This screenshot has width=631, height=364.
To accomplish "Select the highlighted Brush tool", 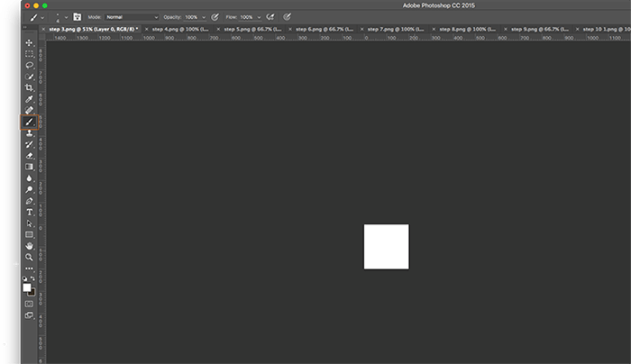I will tap(30, 122).
